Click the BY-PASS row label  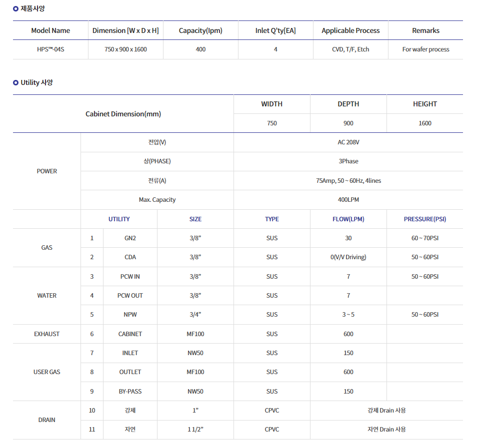[x=130, y=392]
